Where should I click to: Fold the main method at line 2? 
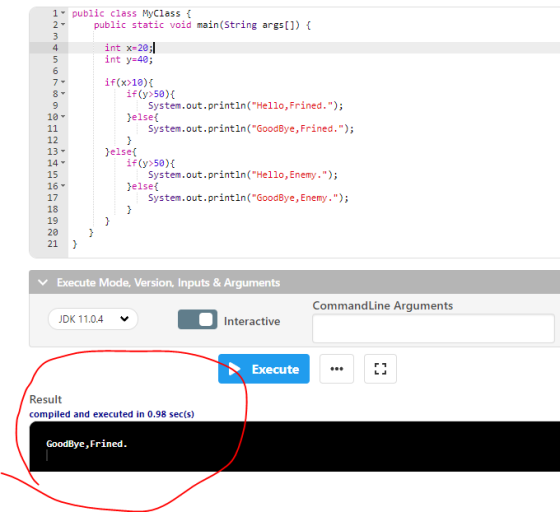63,25
